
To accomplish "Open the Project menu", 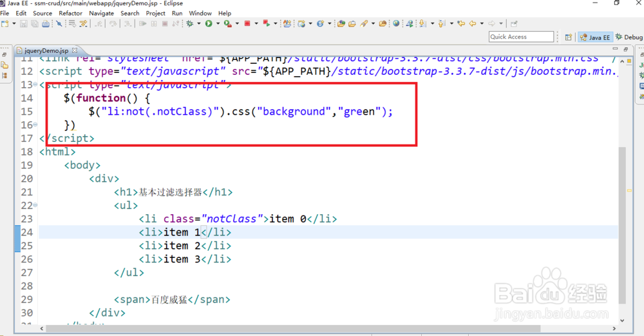I will (155, 13).
